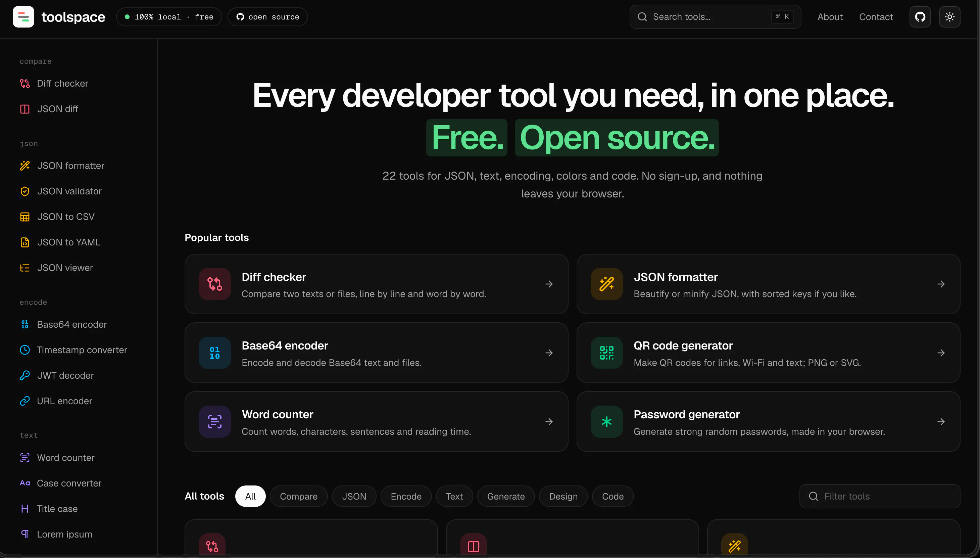Select the Encode filter tab
Image resolution: width=980 pixels, height=558 pixels.
click(x=406, y=496)
